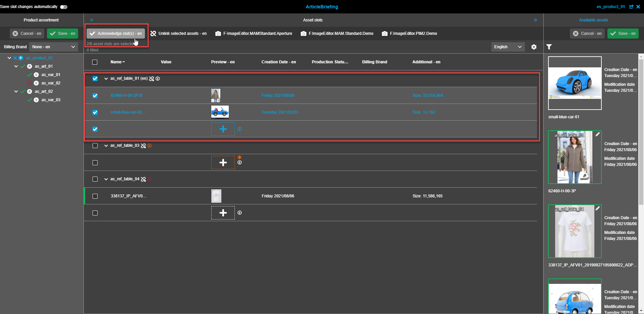Viewport: 644px width, 314px height.
Task: Click the Unlink selected assets icon
Action: 153,34
